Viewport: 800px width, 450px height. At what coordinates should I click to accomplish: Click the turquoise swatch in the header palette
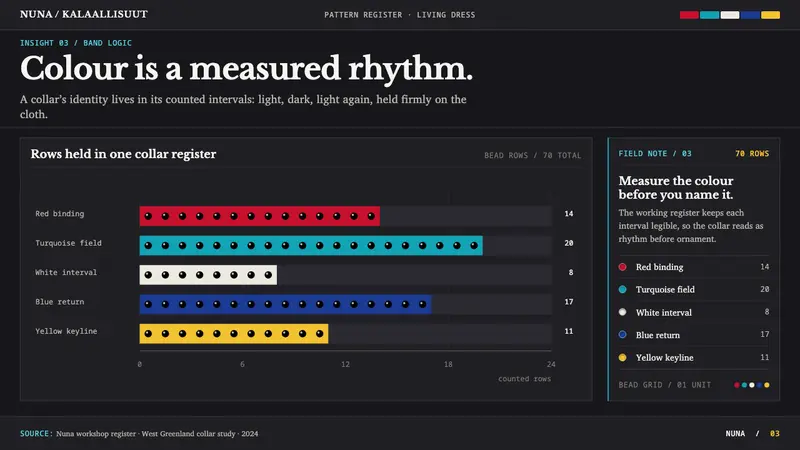point(709,15)
